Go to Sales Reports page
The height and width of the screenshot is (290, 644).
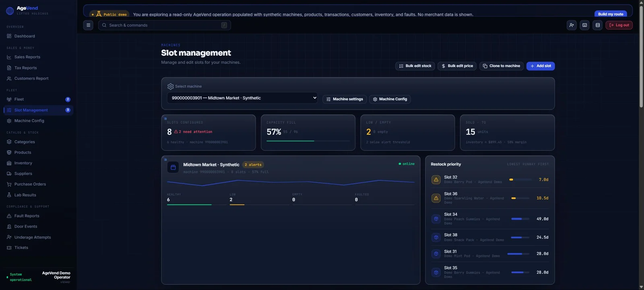click(x=38, y=57)
